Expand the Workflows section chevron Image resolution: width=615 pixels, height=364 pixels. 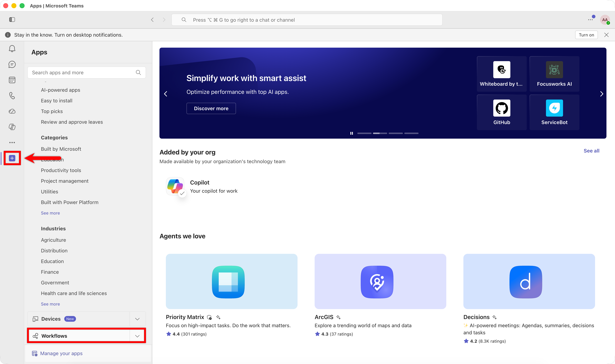(x=138, y=336)
